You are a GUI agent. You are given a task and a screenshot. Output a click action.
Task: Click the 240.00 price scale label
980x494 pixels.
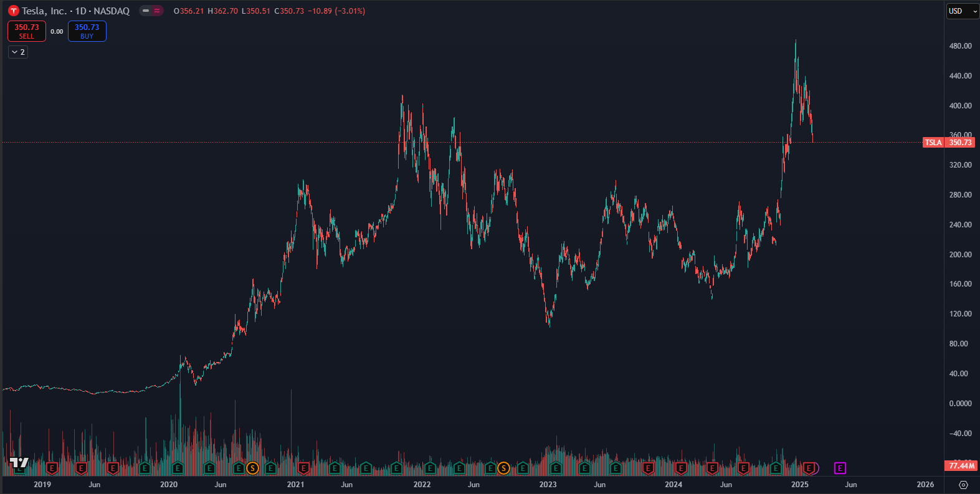(x=960, y=225)
